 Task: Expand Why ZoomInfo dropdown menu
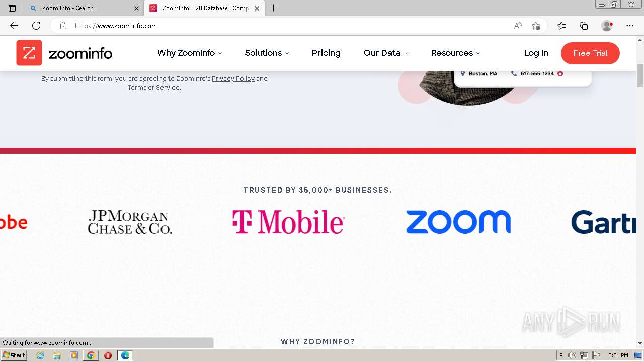click(x=190, y=53)
